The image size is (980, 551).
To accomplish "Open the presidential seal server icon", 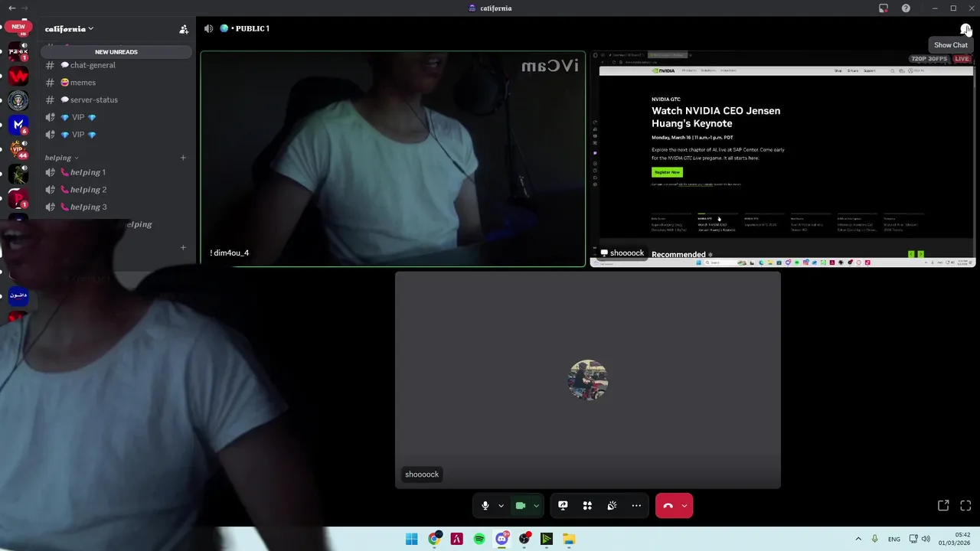I will 18,100.
